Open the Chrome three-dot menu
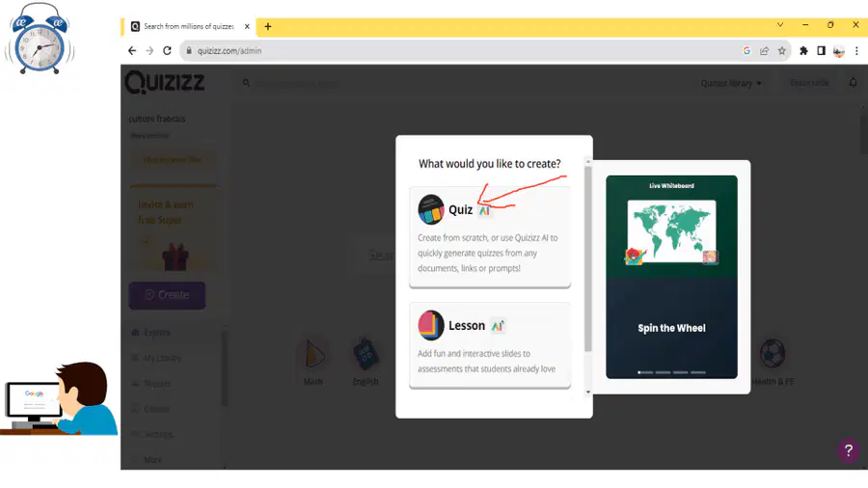This screenshot has width=868, height=488. click(x=856, y=51)
